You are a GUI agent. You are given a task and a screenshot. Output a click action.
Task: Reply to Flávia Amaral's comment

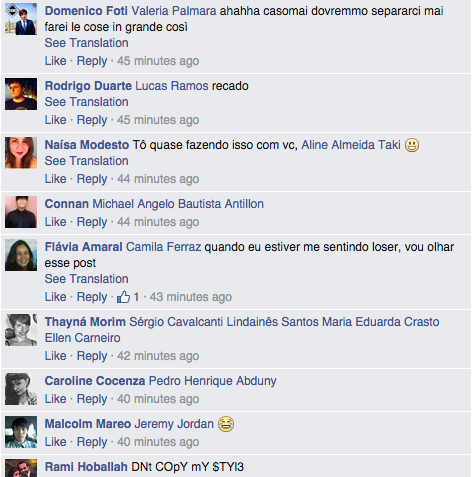92,297
